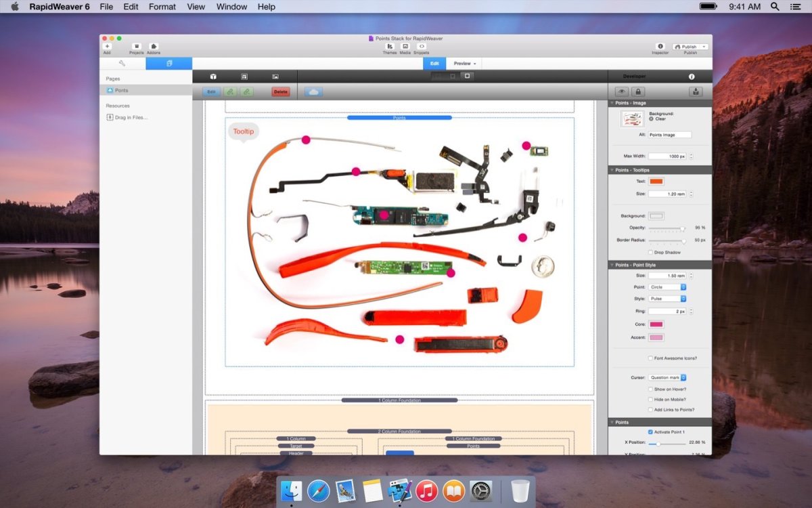Screen dimensions: 812x508
Task: Click the Points image thumbnail
Action: [632, 119]
